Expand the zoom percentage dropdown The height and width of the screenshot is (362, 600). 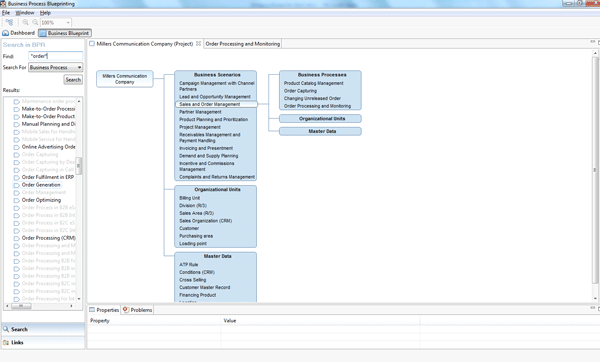pyautogui.click(x=68, y=23)
